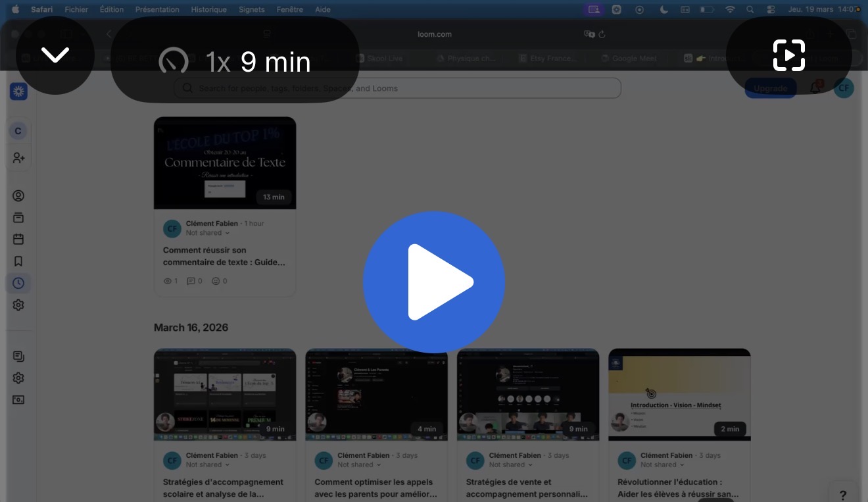Click the comments icon on the commentaire card
The image size is (868, 502).
[x=191, y=281]
